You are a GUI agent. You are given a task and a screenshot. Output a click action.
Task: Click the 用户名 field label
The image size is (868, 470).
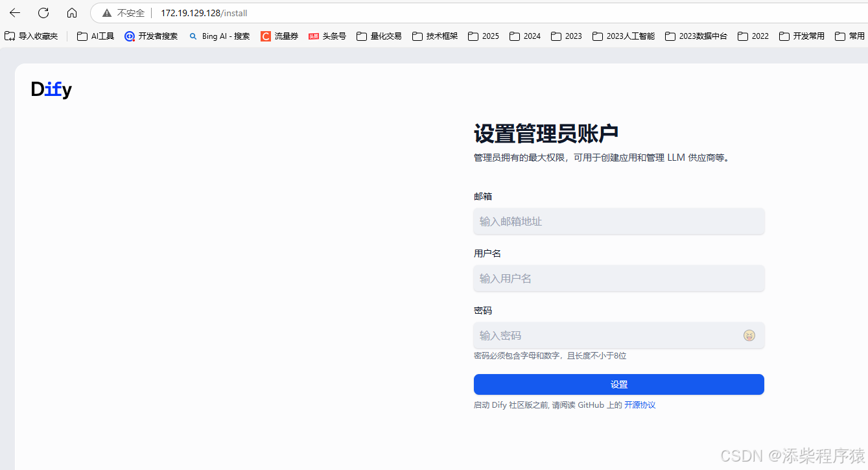click(487, 253)
